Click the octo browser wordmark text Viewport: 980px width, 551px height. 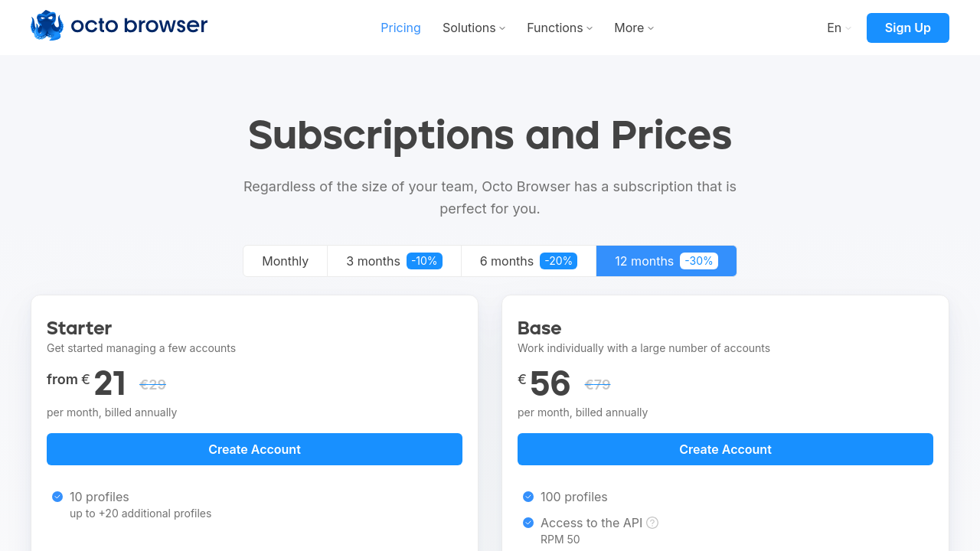click(x=139, y=26)
